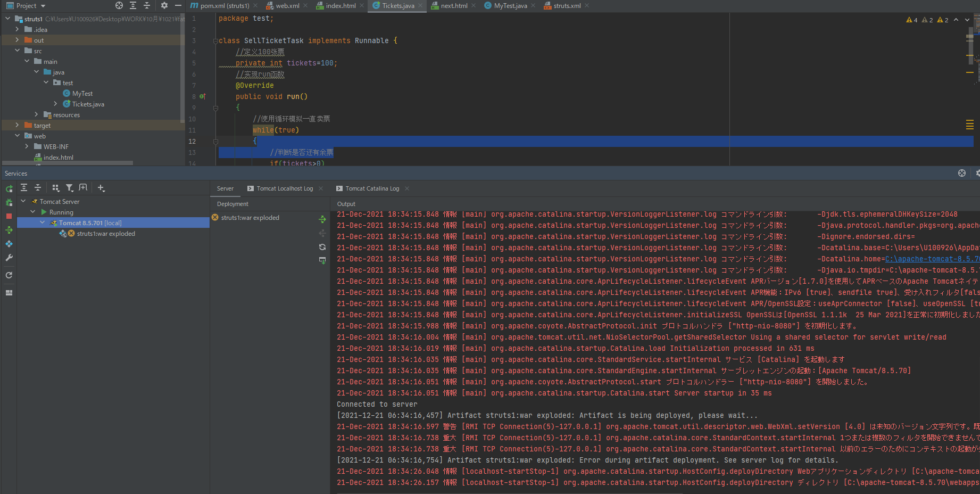980x494 pixels.
Task: Close the Tomcat Catalina Log tab
Action: 407,188
